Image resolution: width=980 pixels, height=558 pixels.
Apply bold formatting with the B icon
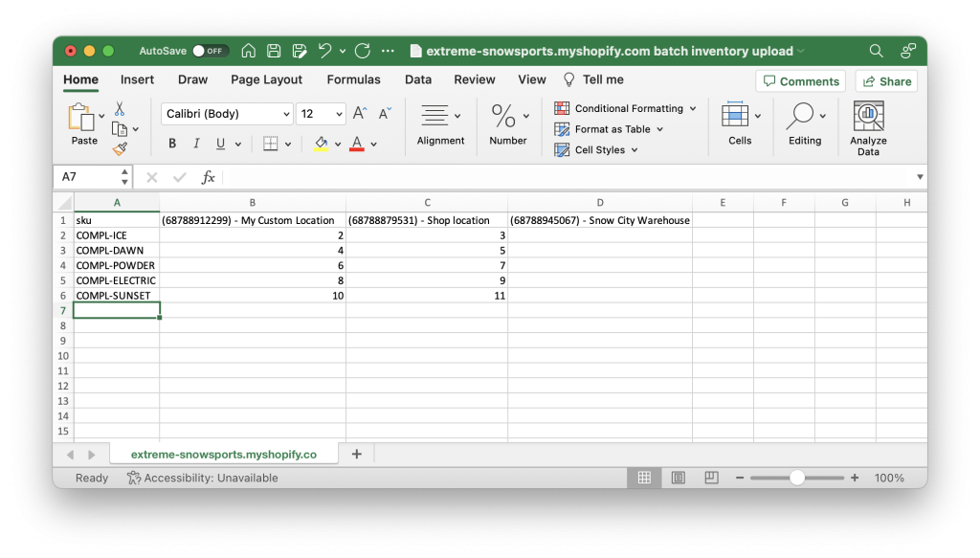tap(171, 143)
